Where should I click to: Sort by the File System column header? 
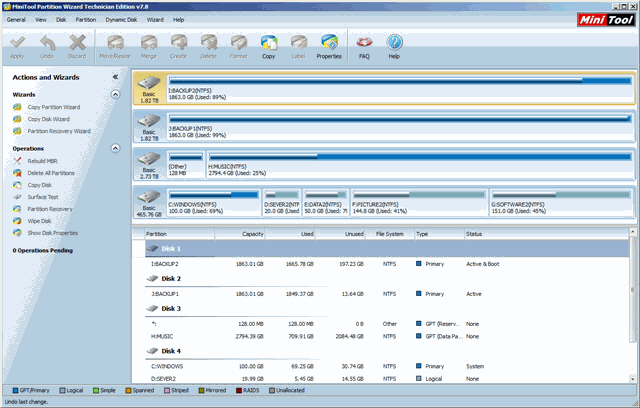389,234
